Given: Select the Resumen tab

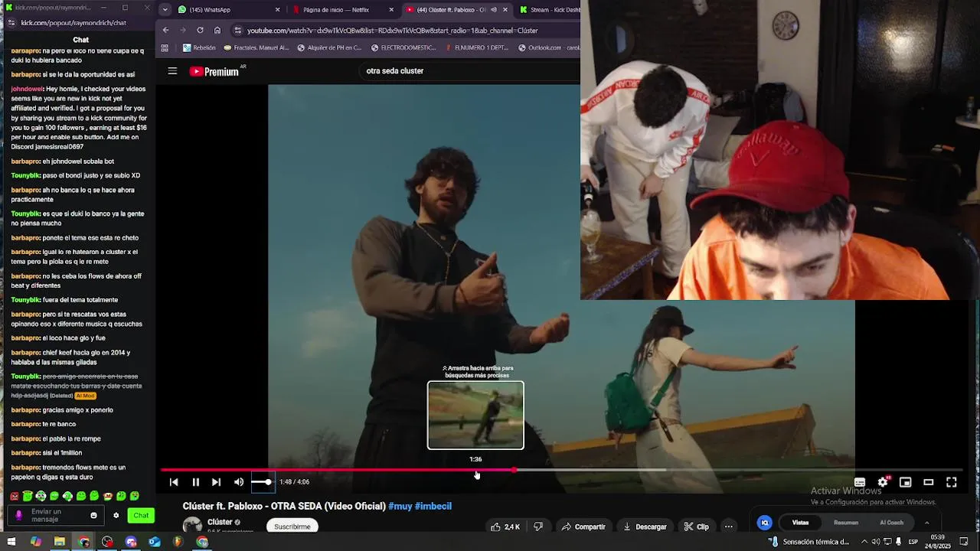Looking at the screenshot, I should [846, 523].
